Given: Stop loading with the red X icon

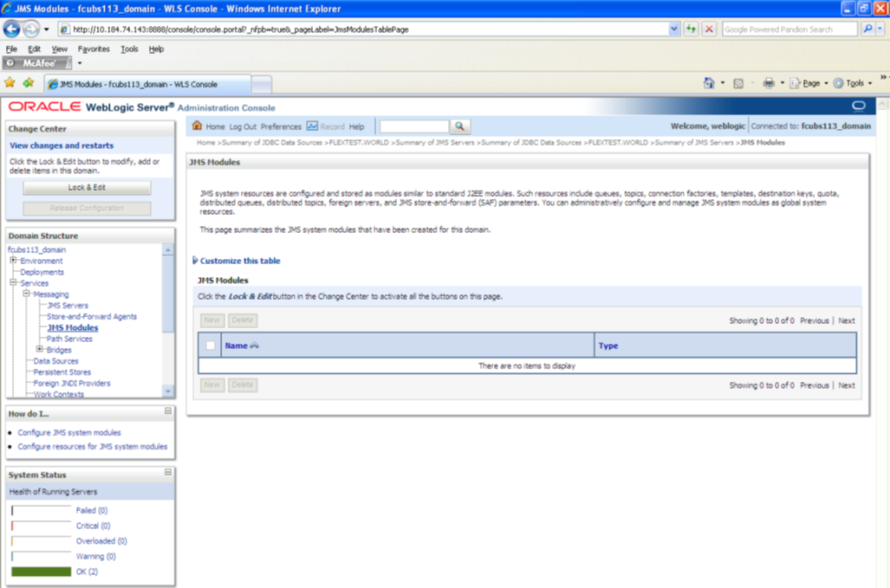Looking at the screenshot, I should (x=709, y=29).
